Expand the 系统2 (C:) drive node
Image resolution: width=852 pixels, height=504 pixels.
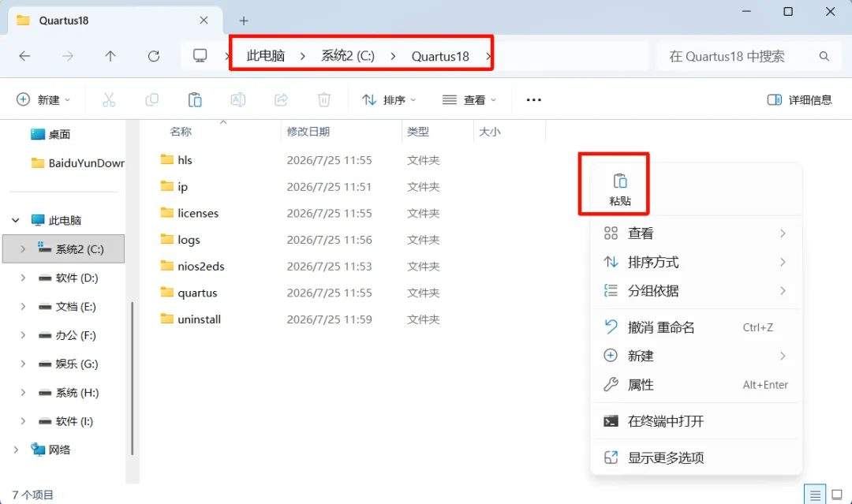click(23, 249)
